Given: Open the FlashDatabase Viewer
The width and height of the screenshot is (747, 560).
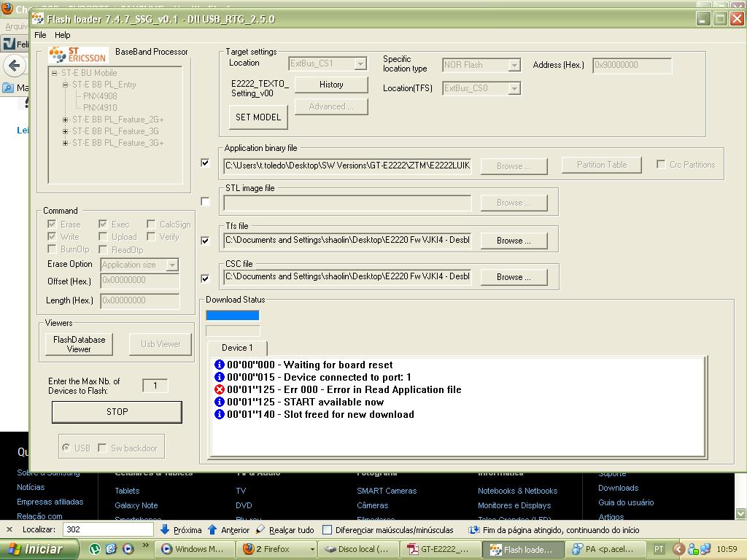Looking at the screenshot, I should [x=79, y=344].
